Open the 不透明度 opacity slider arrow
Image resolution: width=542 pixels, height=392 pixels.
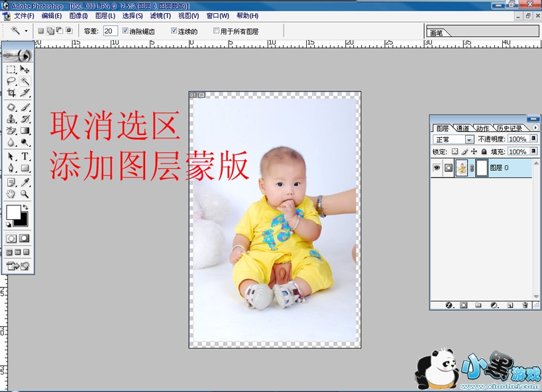[x=533, y=138]
